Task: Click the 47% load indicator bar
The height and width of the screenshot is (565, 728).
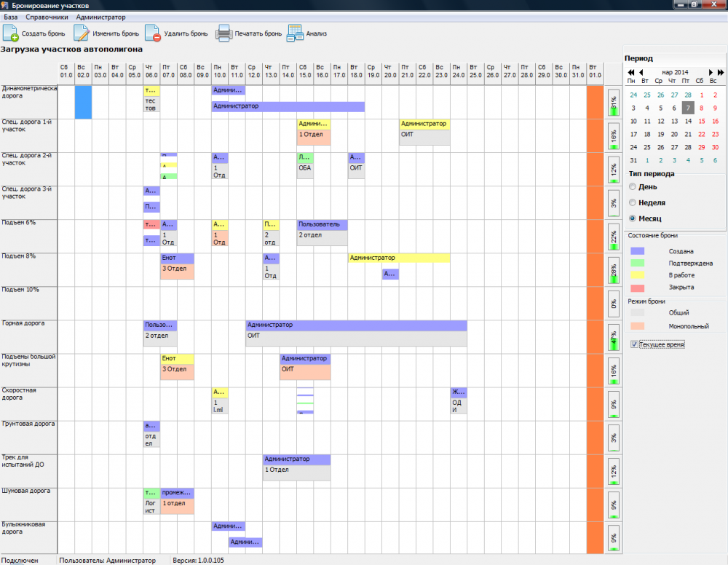Action: point(613,337)
